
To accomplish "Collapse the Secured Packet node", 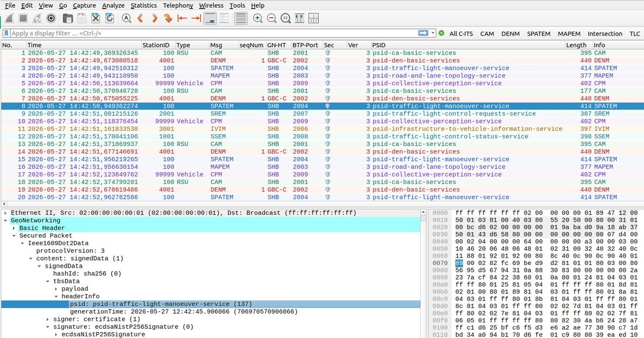I will [14, 236].
